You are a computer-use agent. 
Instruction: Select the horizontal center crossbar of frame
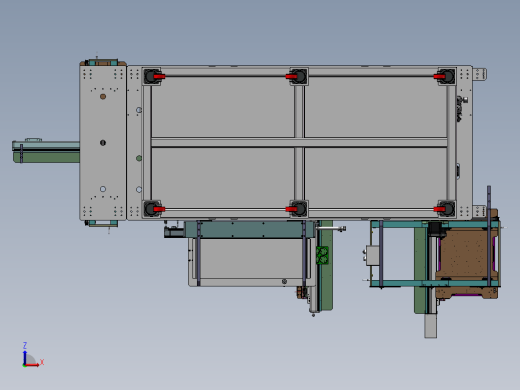click(299, 142)
